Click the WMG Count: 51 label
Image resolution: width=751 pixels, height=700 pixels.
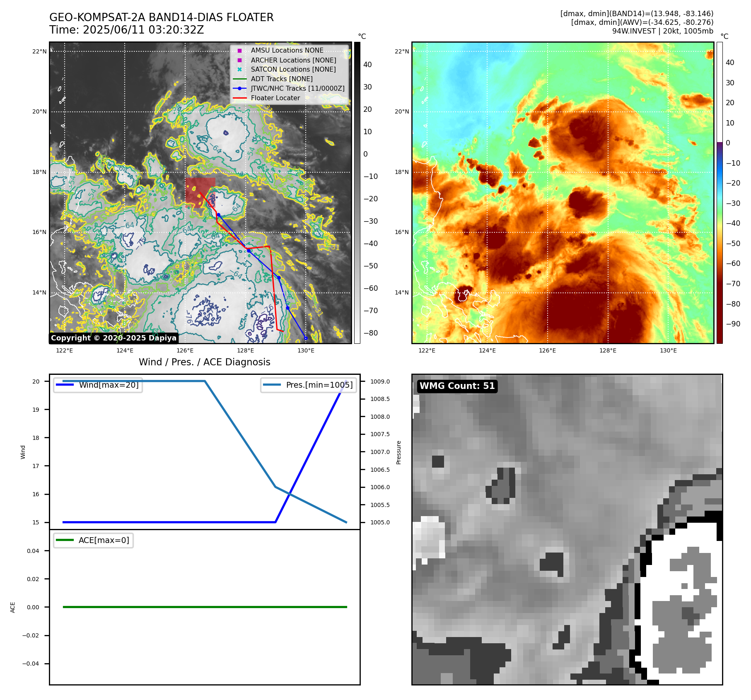(x=457, y=386)
